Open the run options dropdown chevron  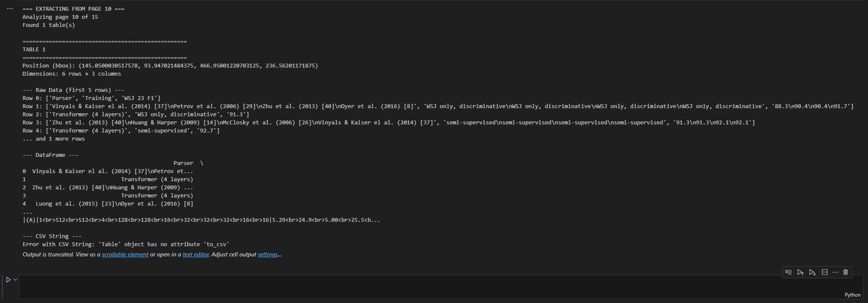(x=15, y=279)
